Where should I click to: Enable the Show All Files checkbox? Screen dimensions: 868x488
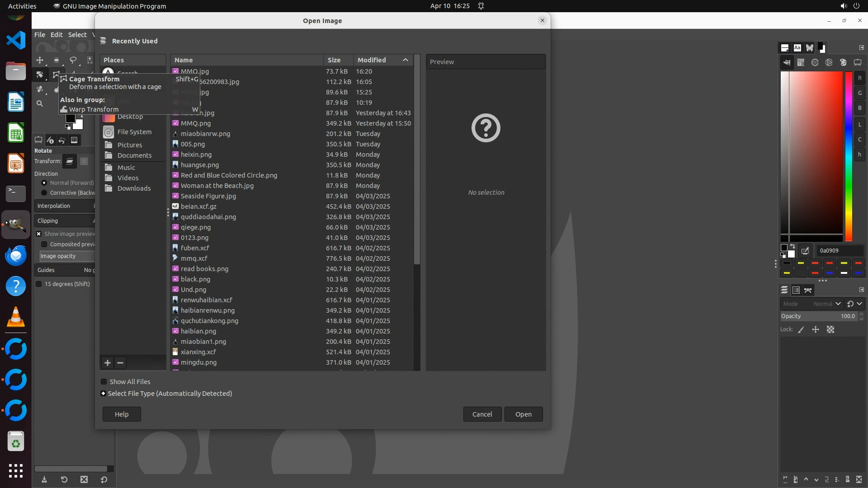[x=104, y=382]
